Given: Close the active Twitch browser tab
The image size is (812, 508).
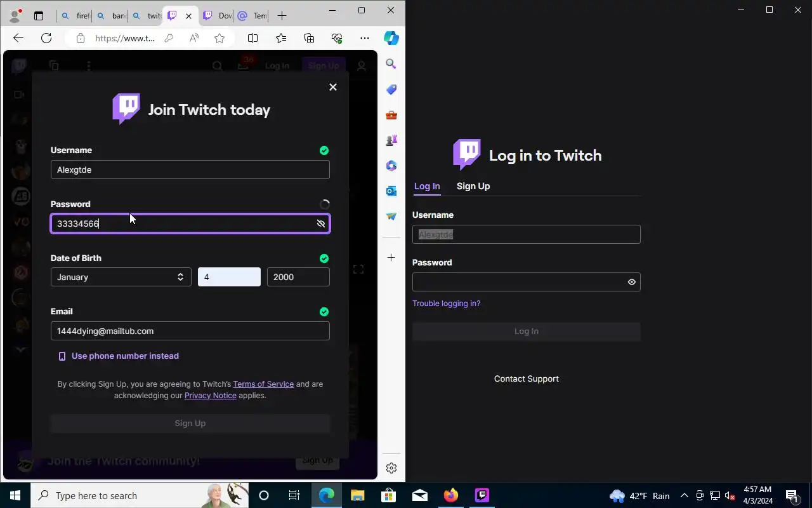Looking at the screenshot, I should (x=188, y=16).
